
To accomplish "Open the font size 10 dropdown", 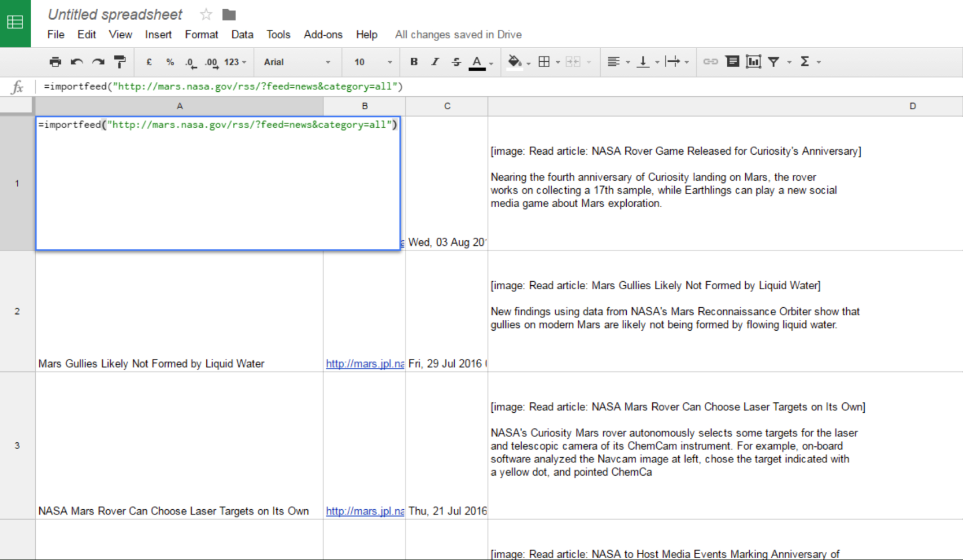I will pyautogui.click(x=373, y=62).
